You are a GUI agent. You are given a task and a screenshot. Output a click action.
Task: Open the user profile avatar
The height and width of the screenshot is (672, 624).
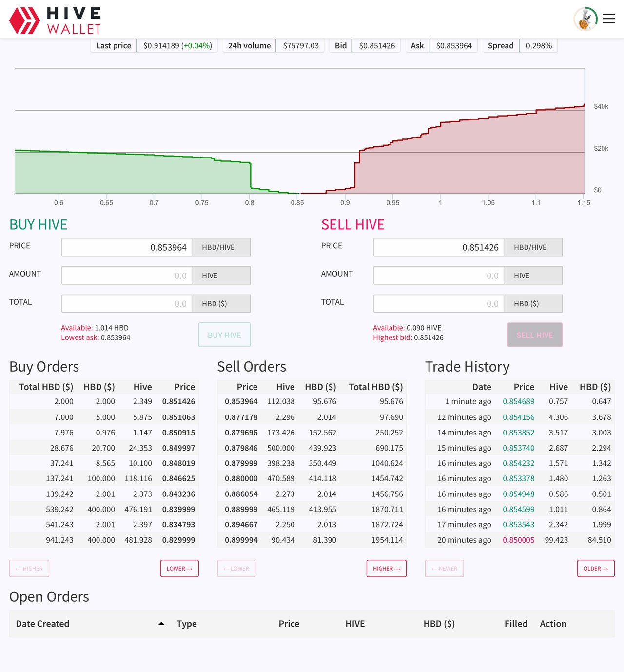tap(585, 19)
